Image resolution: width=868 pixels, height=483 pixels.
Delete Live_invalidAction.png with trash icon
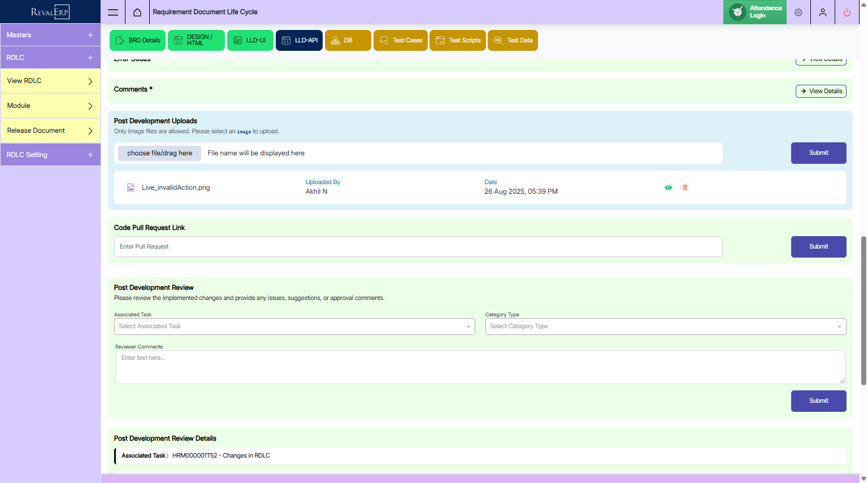(685, 188)
